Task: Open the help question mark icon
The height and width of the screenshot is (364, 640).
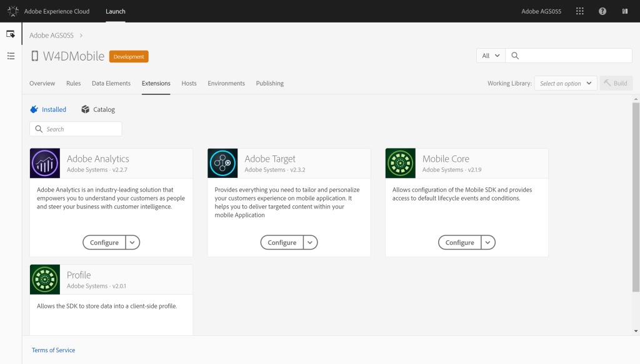Action: point(602,11)
